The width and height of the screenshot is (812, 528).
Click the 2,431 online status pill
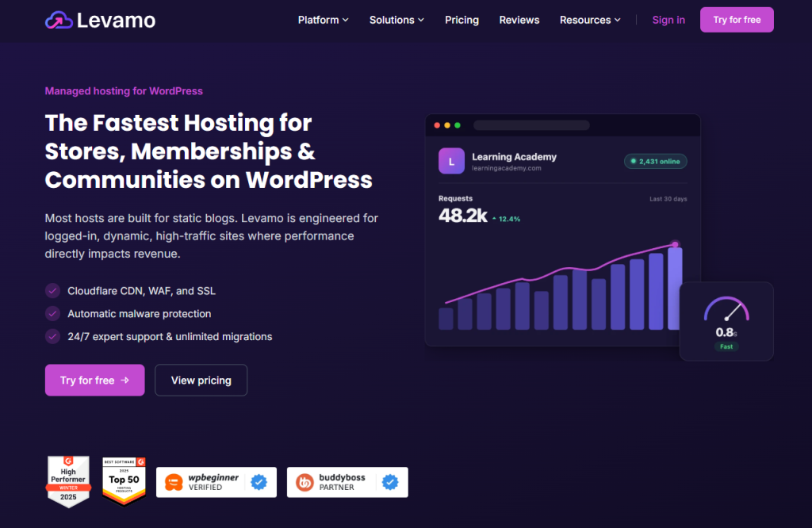click(x=656, y=162)
